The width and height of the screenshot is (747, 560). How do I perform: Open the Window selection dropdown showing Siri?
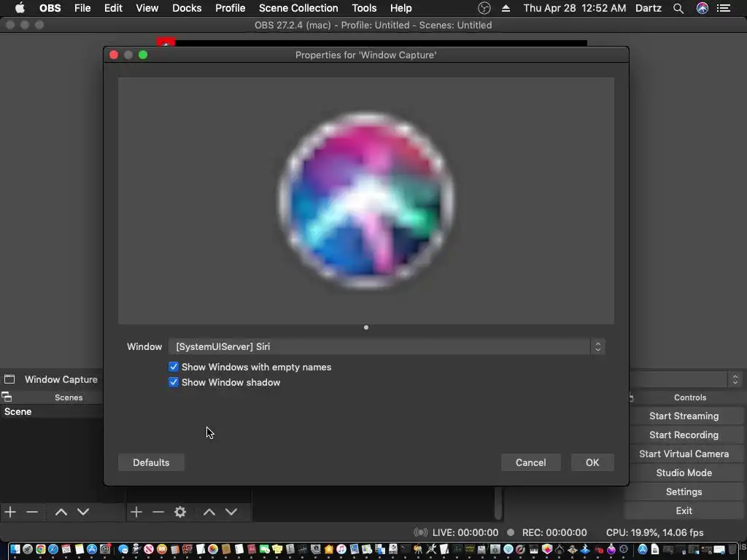(x=387, y=346)
